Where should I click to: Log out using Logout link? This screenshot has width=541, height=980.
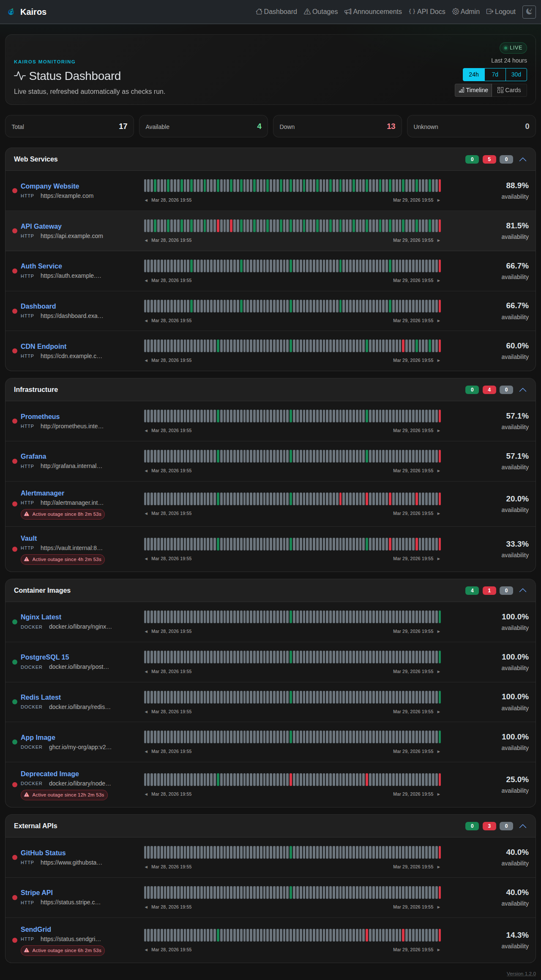[501, 12]
